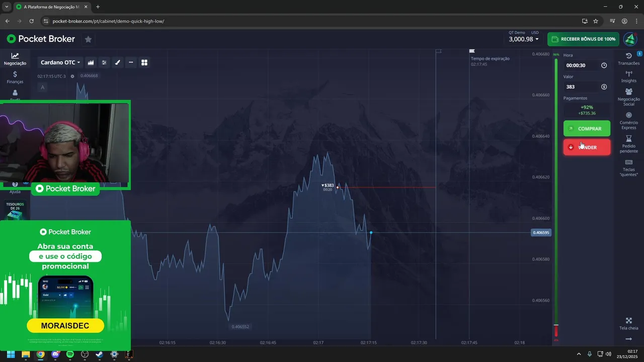Image resolution: width=644 pixels, height=362 pixels.
Task: Open the Insights signal panel
Action: pos(629,76)
